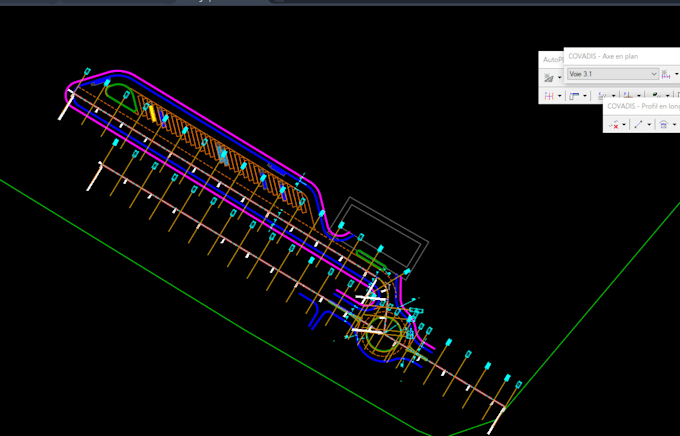
Task: Click the blue P project profile icon
Action: tap(627, 94)
